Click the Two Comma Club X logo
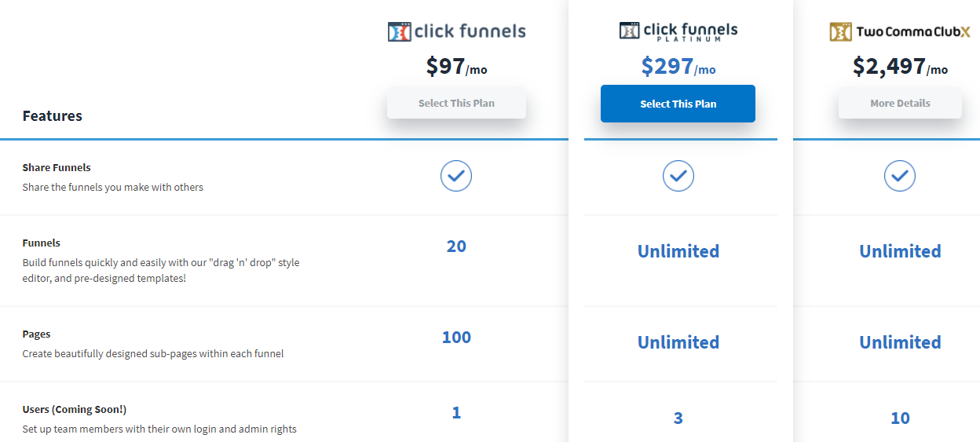 click(x=899, y=32)
